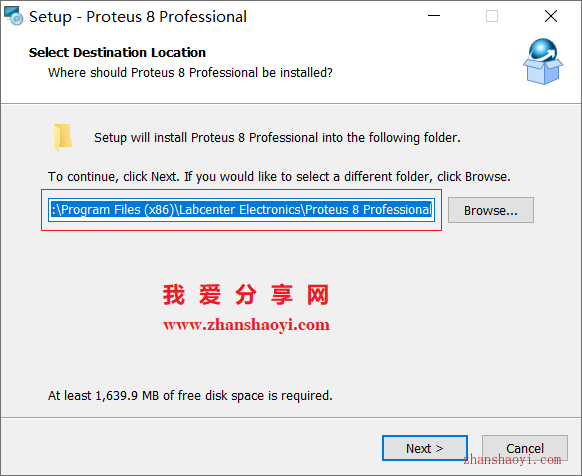Cancel the Proteus installation
Screen dimensions: 582x476
(525, 448)
